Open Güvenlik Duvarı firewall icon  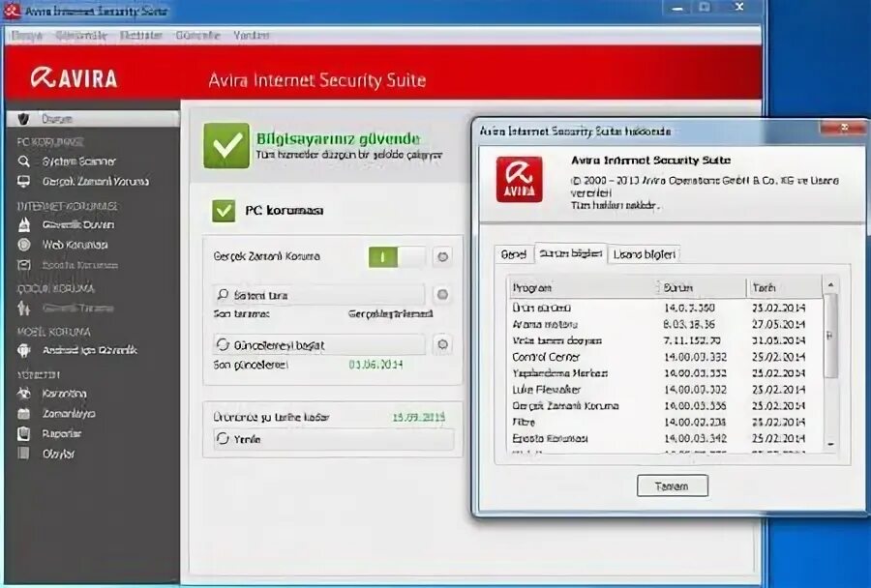pos(24,225)
